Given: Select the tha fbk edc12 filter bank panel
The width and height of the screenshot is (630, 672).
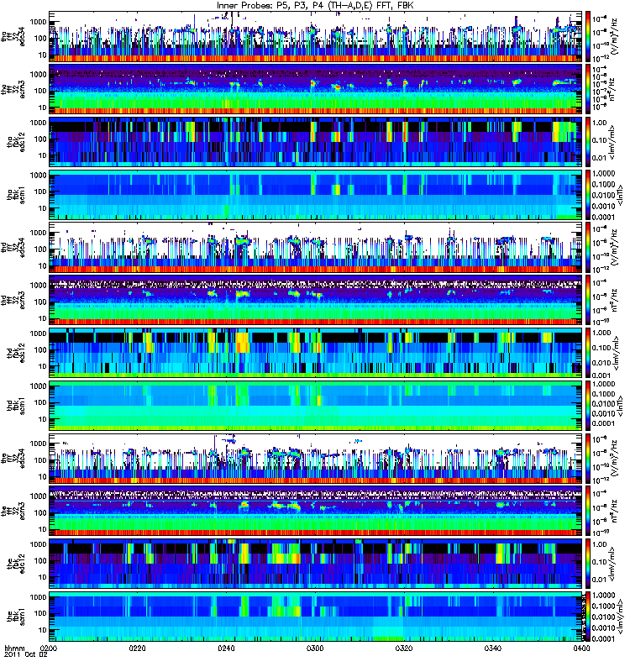Looking at the screenshot, I should click(x=315, y=142).
